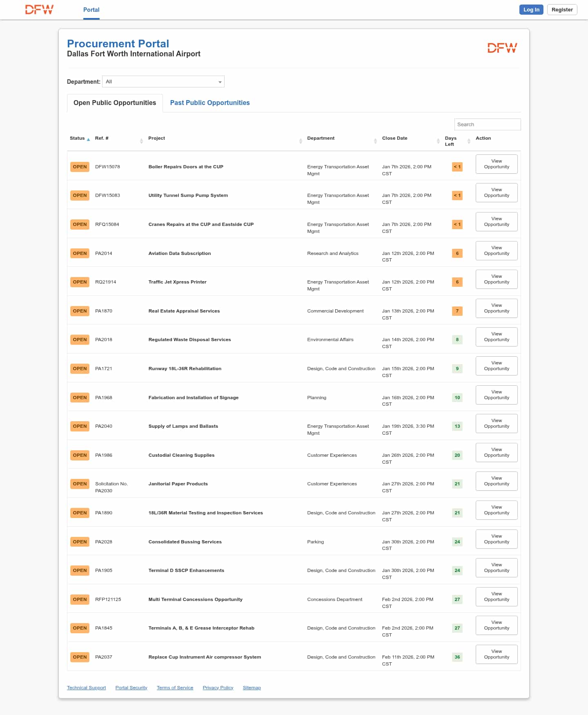Switch to Past Public Opportunities tab

[x=210, y=103]
